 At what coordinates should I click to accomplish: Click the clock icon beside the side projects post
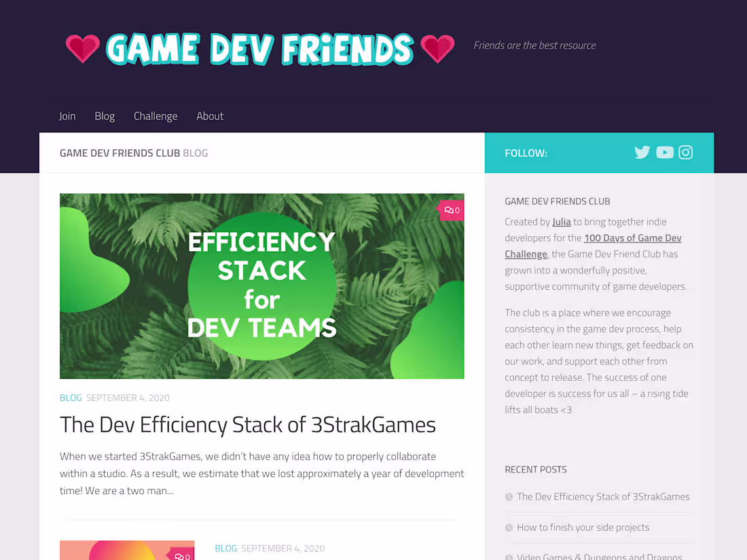[509, 527]
